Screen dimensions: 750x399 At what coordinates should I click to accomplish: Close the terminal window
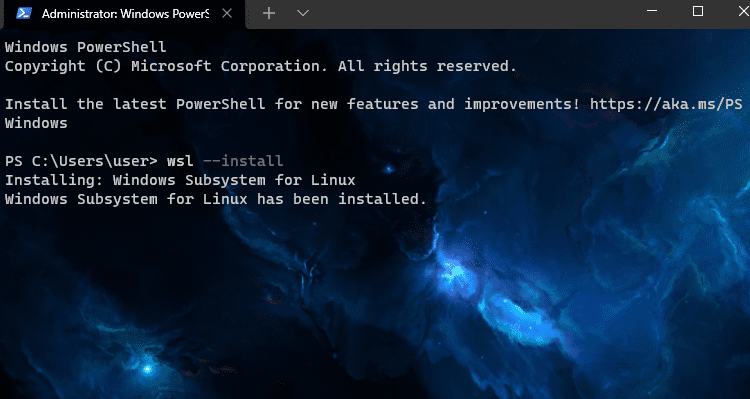[744, 11]
